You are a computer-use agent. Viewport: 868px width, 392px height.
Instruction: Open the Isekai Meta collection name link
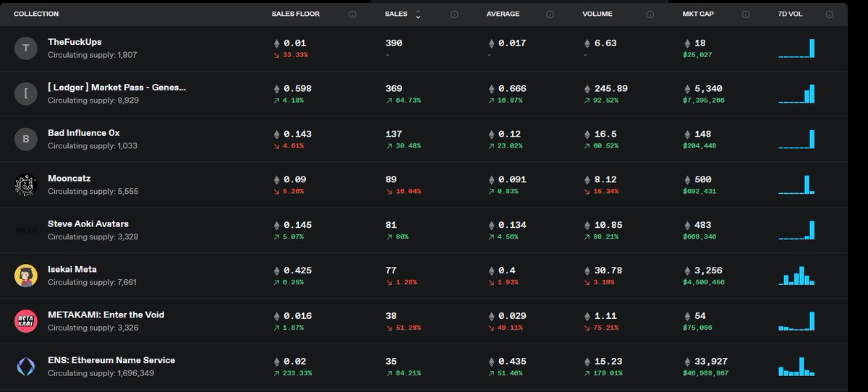coord(72,269)
